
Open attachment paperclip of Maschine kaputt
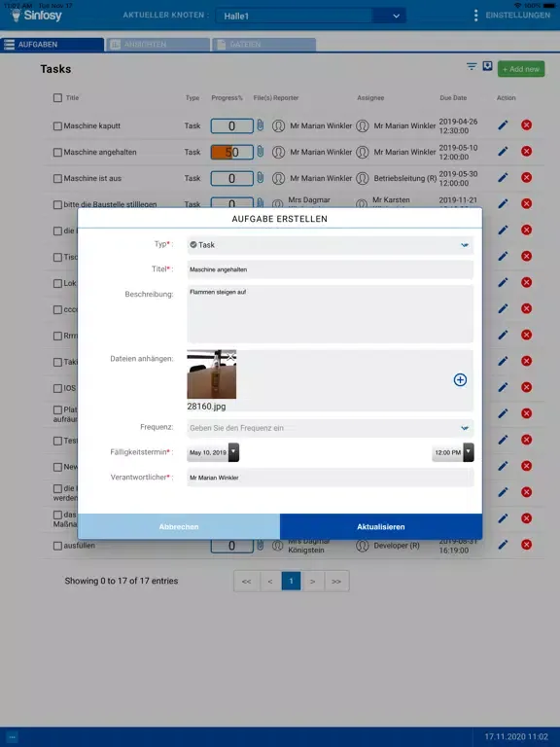click(260, 125)
